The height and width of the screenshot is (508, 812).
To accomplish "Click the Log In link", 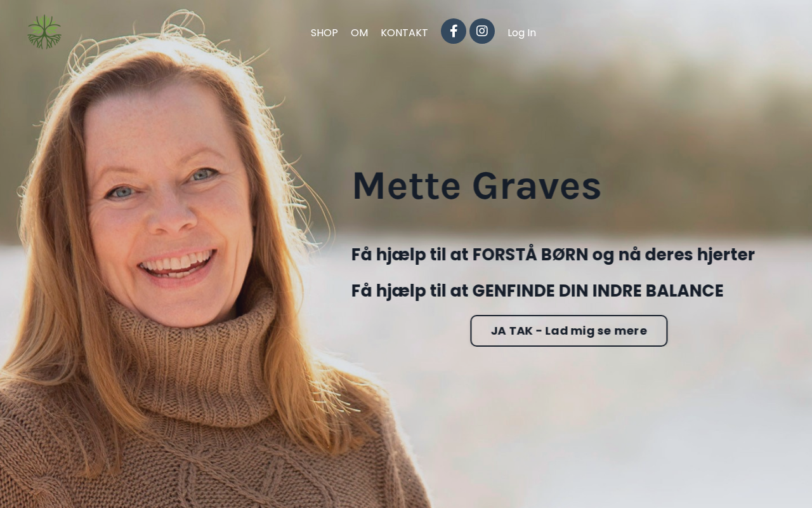I will tap(521, 32).
